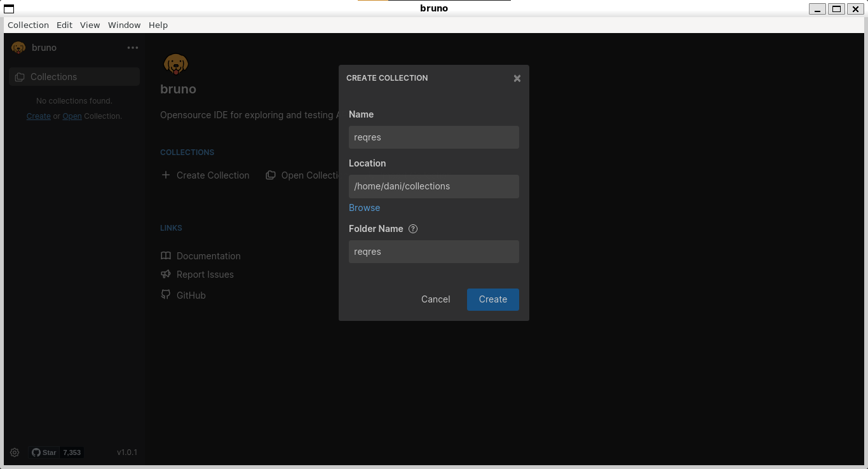Click the Name field containing reqres
Image resolution: width=868 pixels, height=469 pixels.
[434, 137]
